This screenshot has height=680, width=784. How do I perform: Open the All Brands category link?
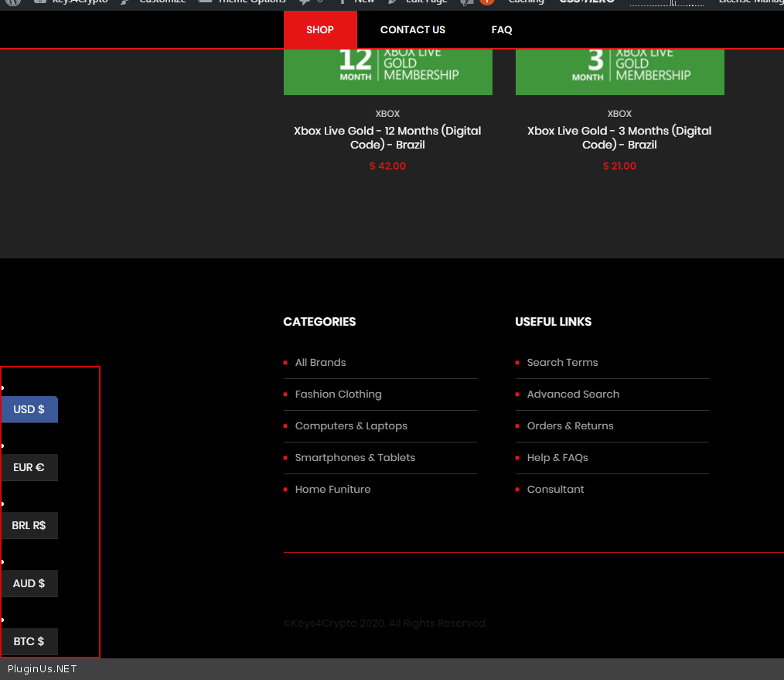pos(321,363)
